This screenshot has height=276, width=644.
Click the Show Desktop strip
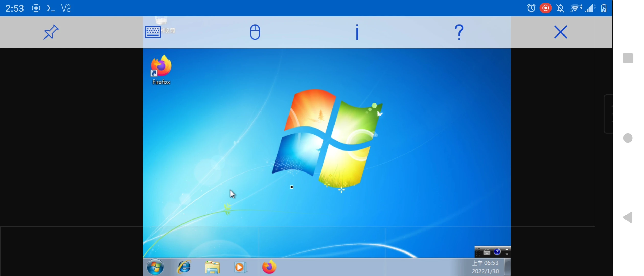pos(508,267)
